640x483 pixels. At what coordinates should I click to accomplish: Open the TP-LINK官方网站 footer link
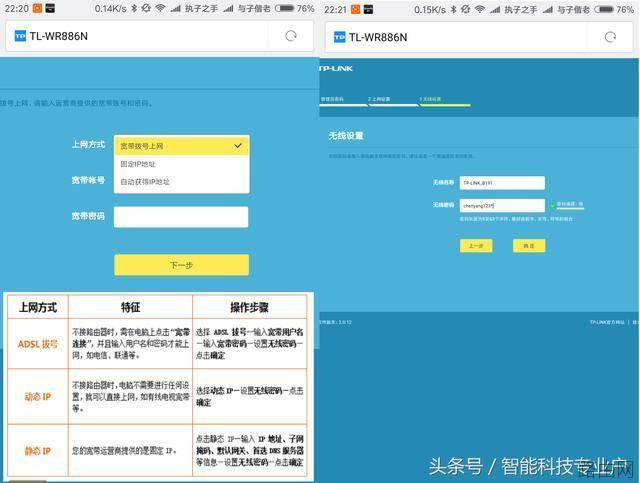point(607,323)
